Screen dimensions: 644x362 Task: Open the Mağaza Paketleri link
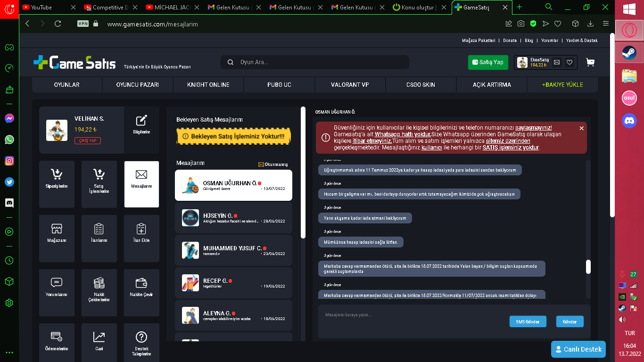479,41
